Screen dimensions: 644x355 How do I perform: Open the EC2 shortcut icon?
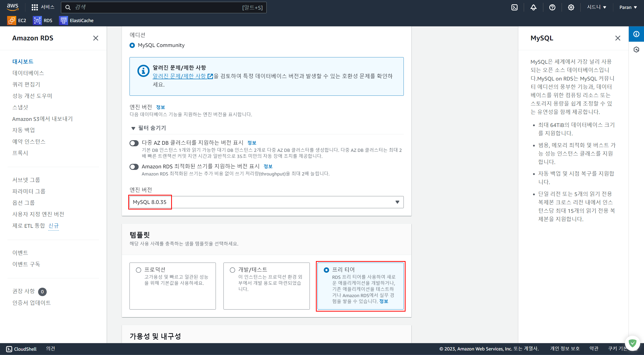(11, 20)
